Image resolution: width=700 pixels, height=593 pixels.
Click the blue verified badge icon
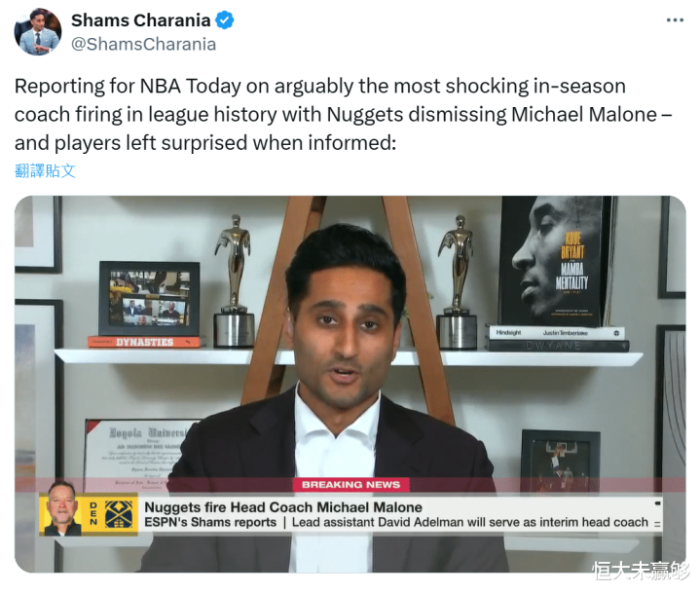[225, 20]
